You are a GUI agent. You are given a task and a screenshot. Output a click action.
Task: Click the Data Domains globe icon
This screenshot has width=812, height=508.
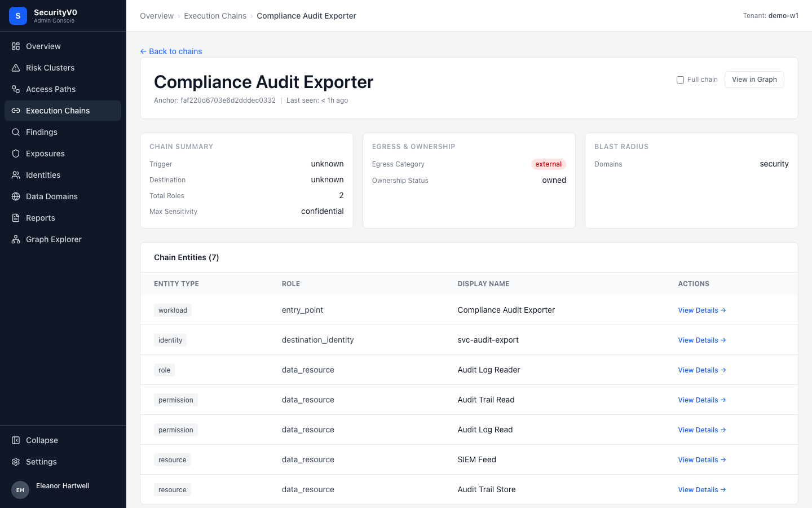(16, 196)
